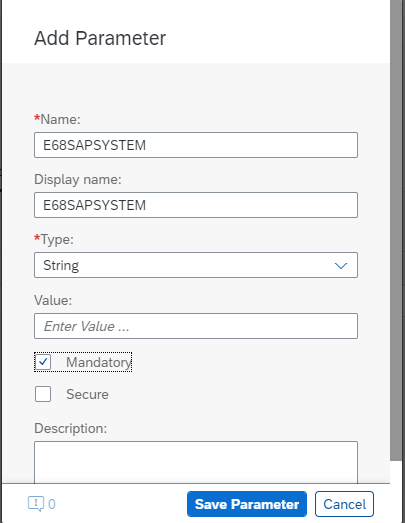
Task: Click the message count number 0
Action: (52, 504)
